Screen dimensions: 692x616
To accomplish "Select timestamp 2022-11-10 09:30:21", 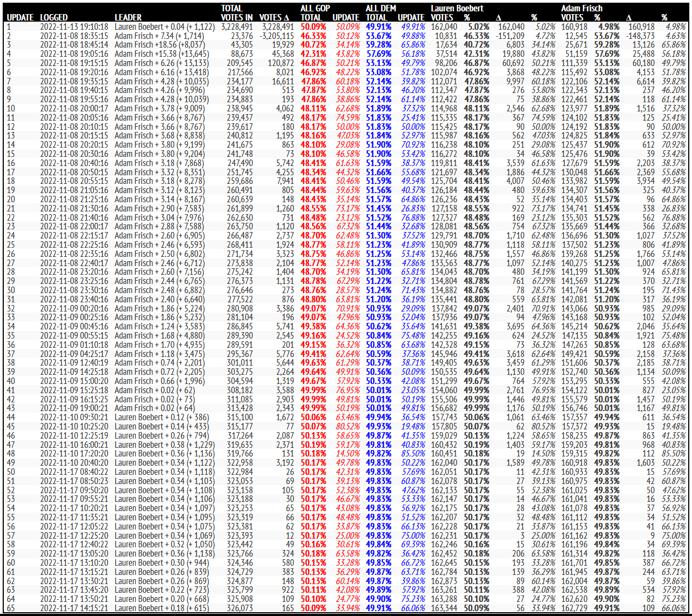I will [x=74, y=417].
